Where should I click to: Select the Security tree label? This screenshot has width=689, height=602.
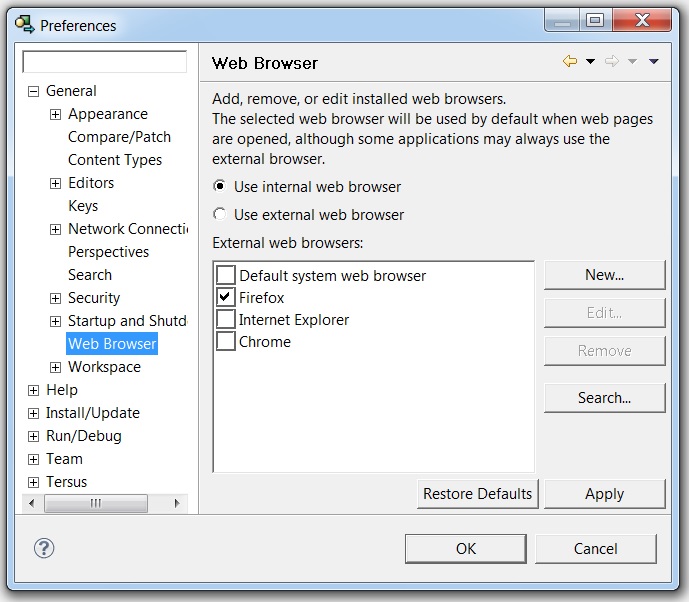coord(94,298)
